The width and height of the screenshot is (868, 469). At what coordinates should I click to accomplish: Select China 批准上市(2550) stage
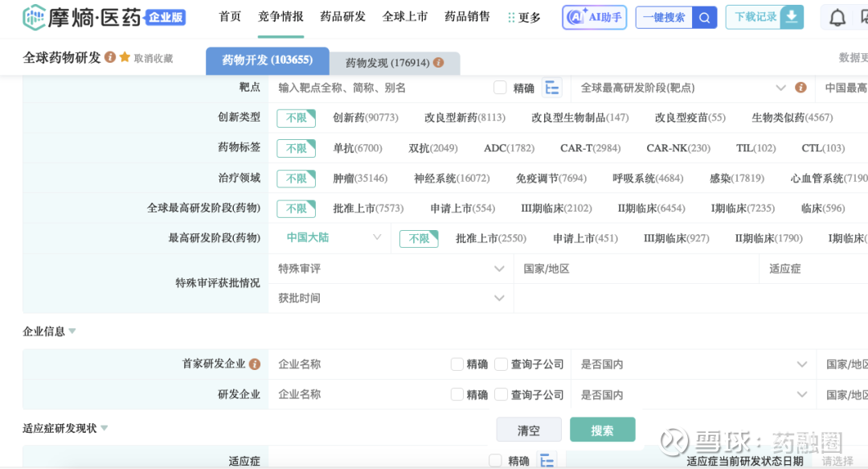pos(491,238)
